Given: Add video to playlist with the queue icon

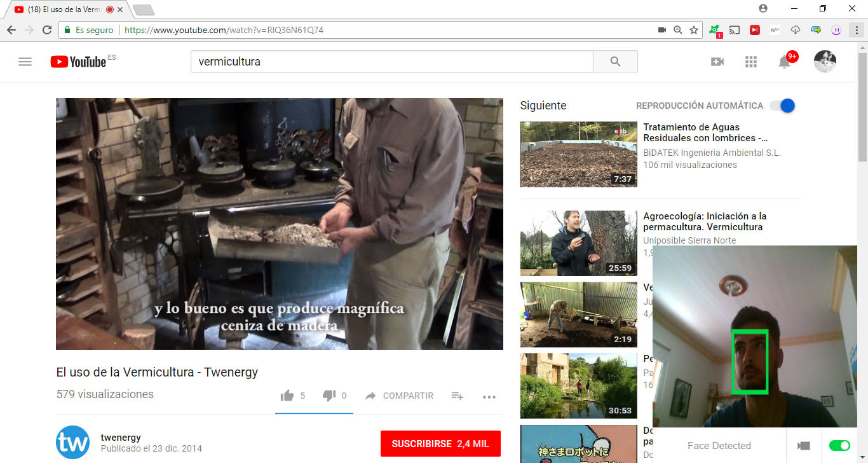Looking at the screenshot, I should (457, 396).
